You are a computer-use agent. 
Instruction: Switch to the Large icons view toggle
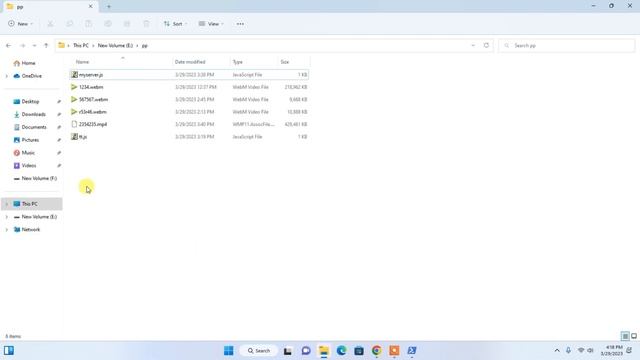(x=634, y=336)
